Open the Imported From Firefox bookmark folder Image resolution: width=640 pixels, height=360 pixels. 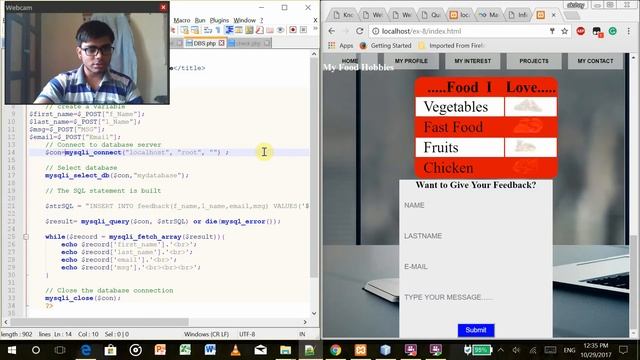pyautogui.click(x=451, y=46)
